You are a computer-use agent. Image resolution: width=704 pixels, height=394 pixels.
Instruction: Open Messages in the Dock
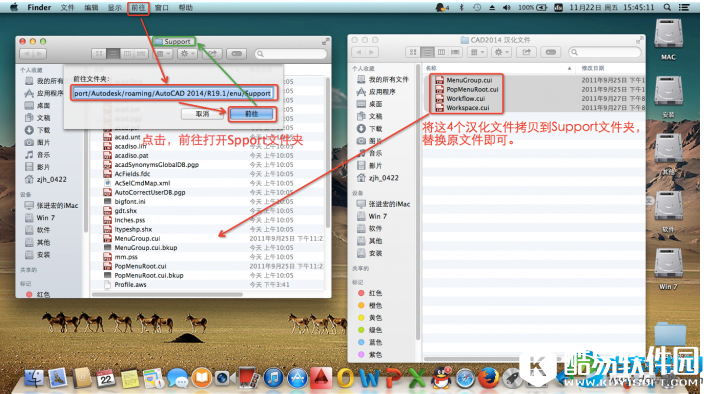(x=178, y=378)
